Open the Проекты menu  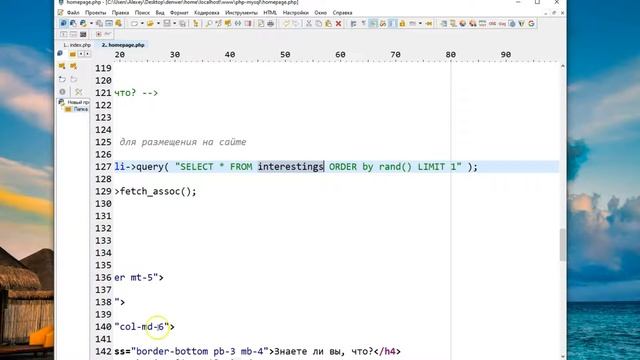[x=96, y=13]
